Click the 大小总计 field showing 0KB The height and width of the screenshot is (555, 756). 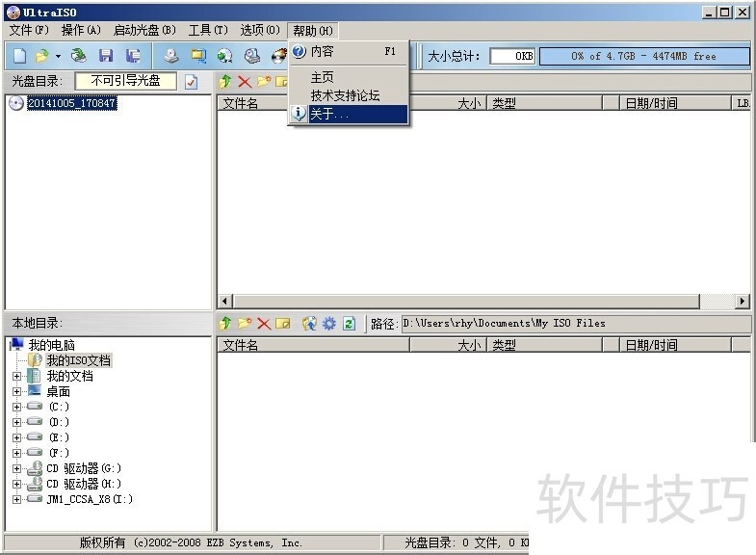pyautogui.click(x=512, y=56)
